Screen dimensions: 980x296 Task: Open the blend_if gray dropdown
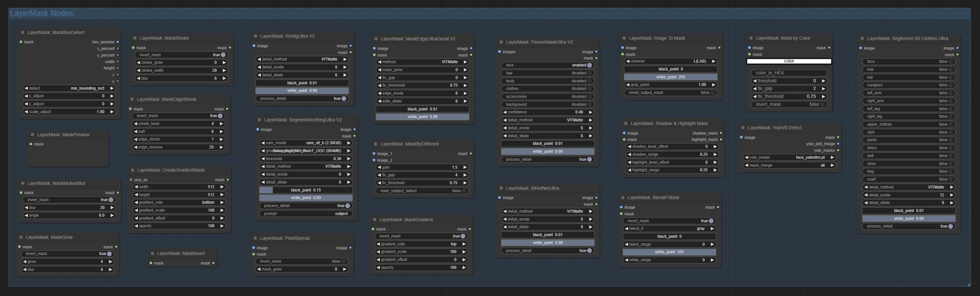(x=669, y=229)
